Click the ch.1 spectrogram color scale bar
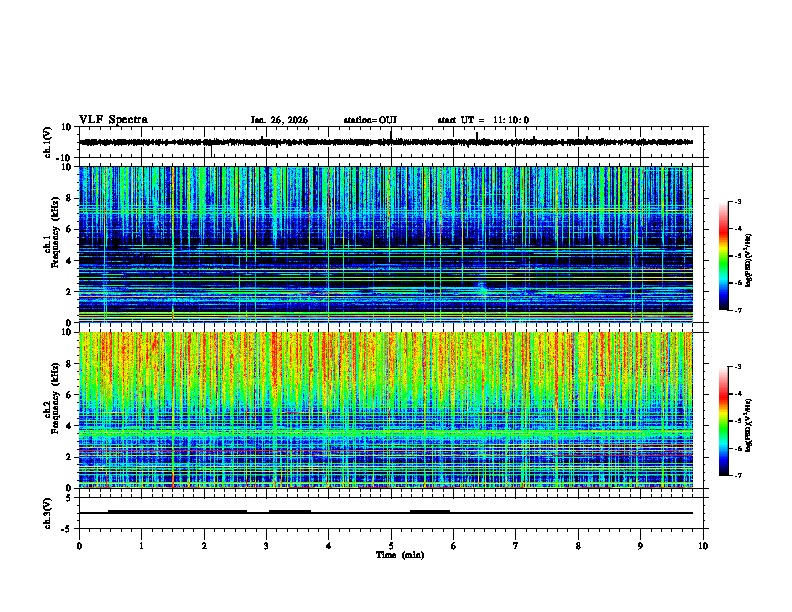The image size is (792, 612). [723, 256]
